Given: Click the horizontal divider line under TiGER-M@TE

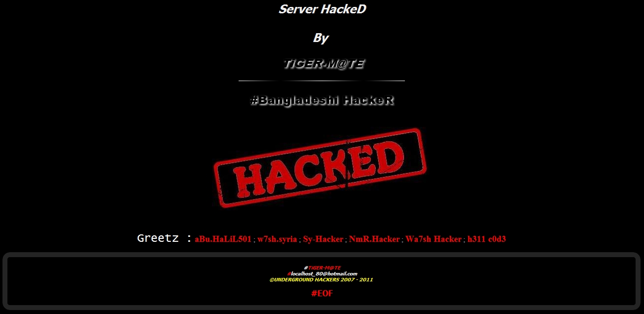Looking at the screenshot, I should [322, 80].
